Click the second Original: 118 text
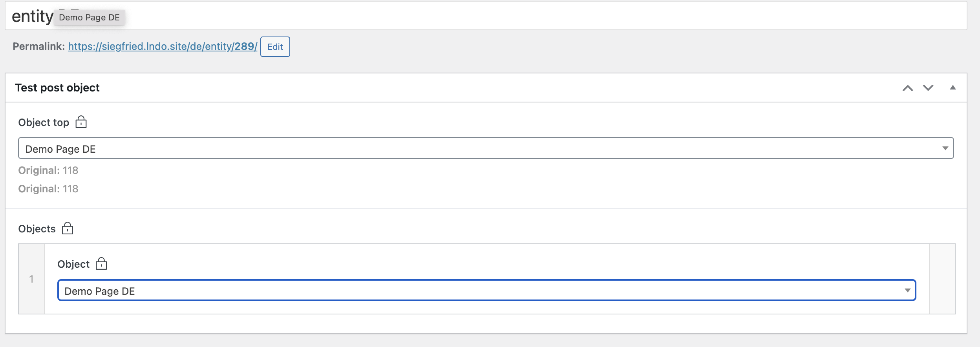The width and height of the screenshot is (980, 347). [x=48, y=189]
